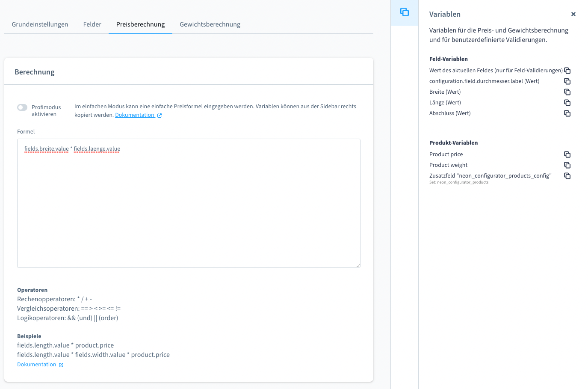Image resolution: width=588 pixels, height=389 pixels.
Task: Copy the Breite (Wert) variable
Action: (567, 92)
